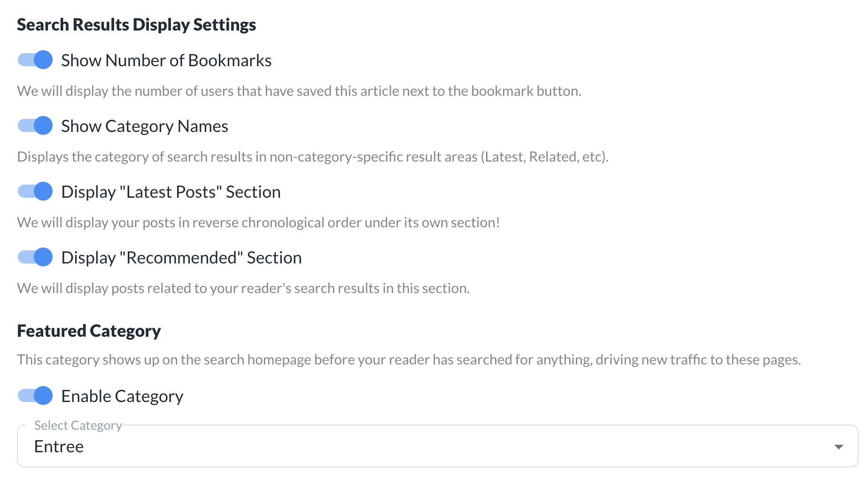868x480 pixels.
Task: Click the dropdown arrow in Select Category
Action: (x=838, y=447)
